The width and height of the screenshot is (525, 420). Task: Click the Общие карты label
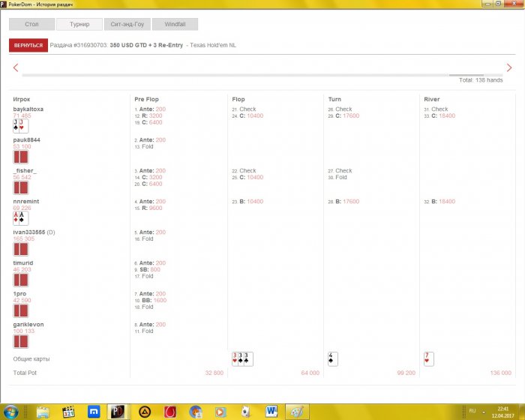(31, 359)
